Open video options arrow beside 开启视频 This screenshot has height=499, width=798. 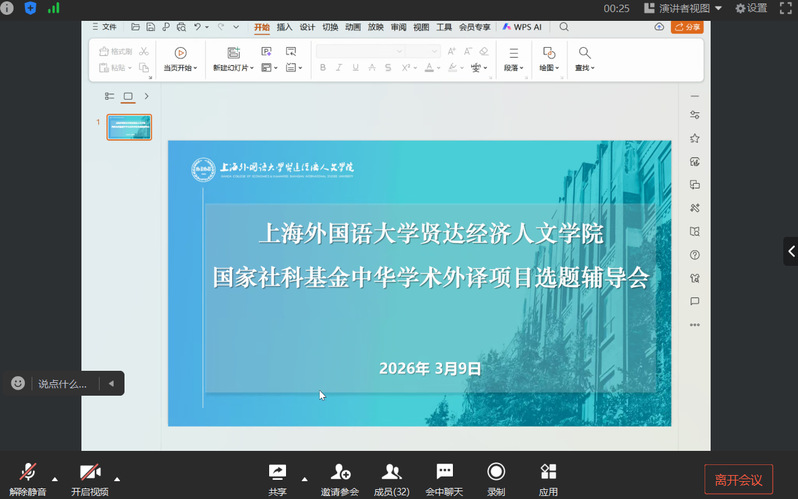[x=117, y=479]
